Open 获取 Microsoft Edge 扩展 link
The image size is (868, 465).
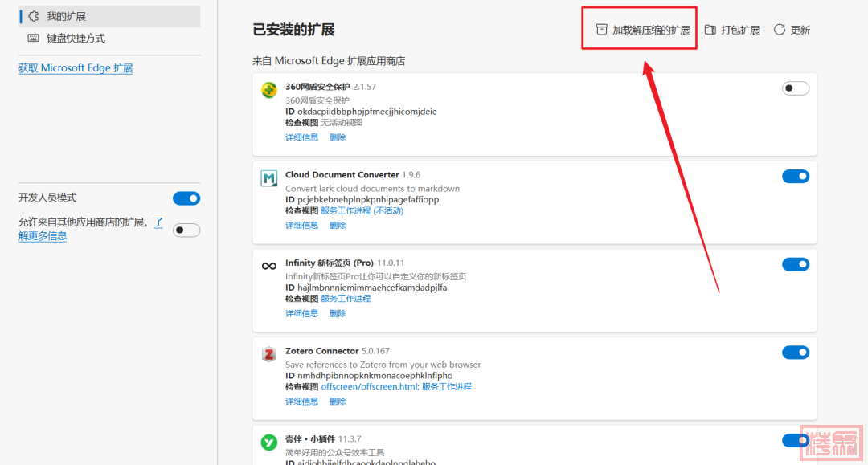point(76,68)
